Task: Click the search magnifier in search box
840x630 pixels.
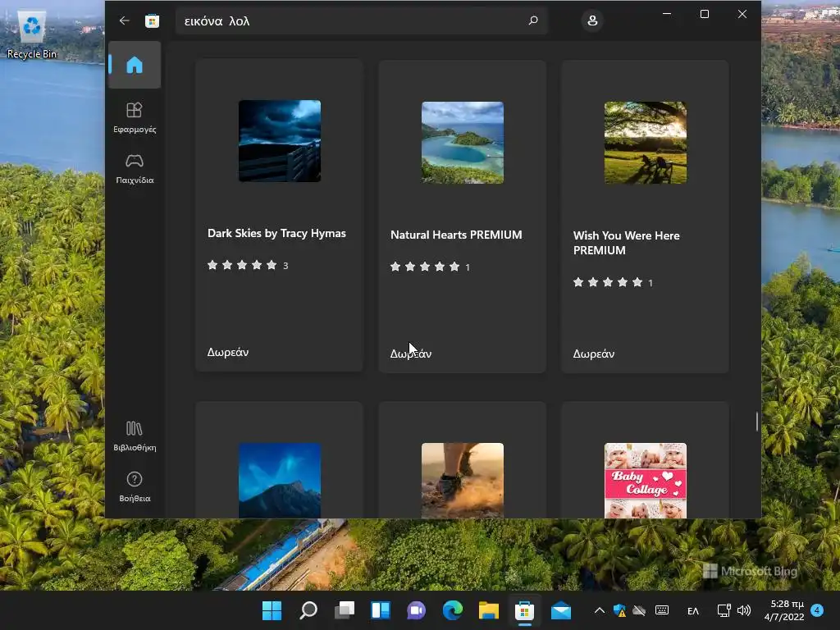Action: click(x=533, y=21)
